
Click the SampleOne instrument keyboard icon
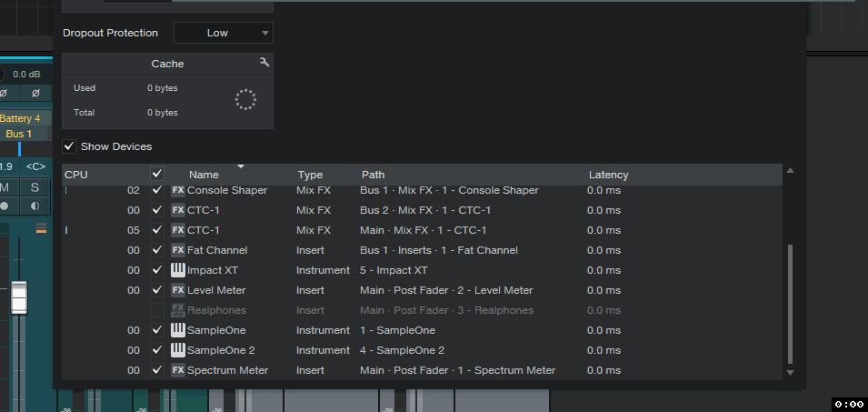(x=178, y=330)
